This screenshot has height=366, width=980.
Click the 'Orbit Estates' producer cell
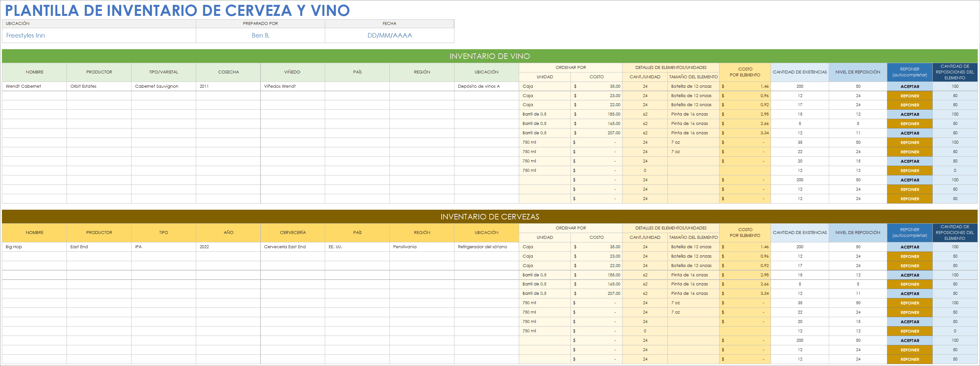[x=99, y=86]
